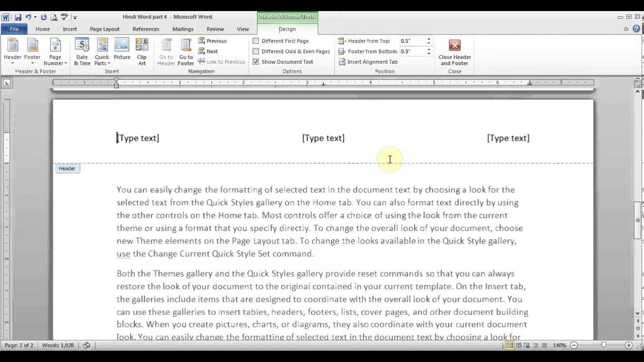The width and height of the screenshot is (644, 362).
Task: Expand the Page Number dropdown
Action: click(x=55, y=52)
